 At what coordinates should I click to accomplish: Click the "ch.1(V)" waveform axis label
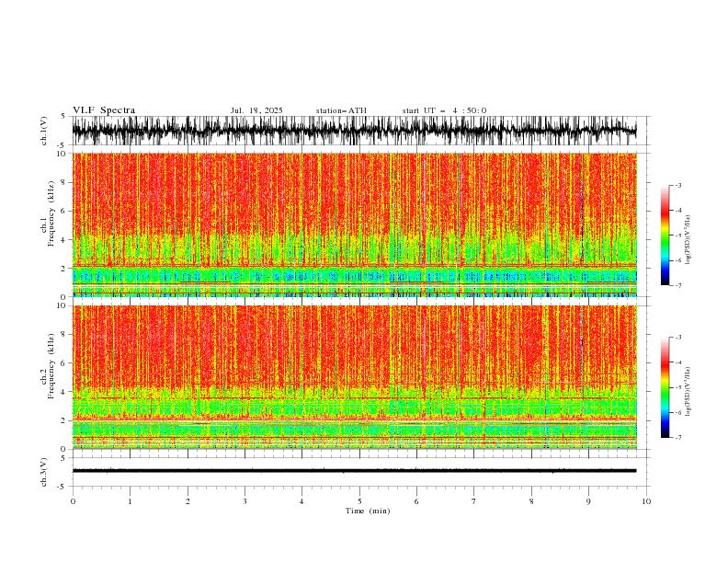point(44,131)
